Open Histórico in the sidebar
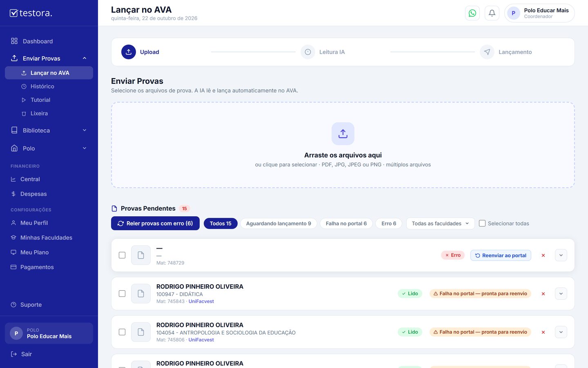This screenshot has height=368, width=588. [x=49, y=86]
